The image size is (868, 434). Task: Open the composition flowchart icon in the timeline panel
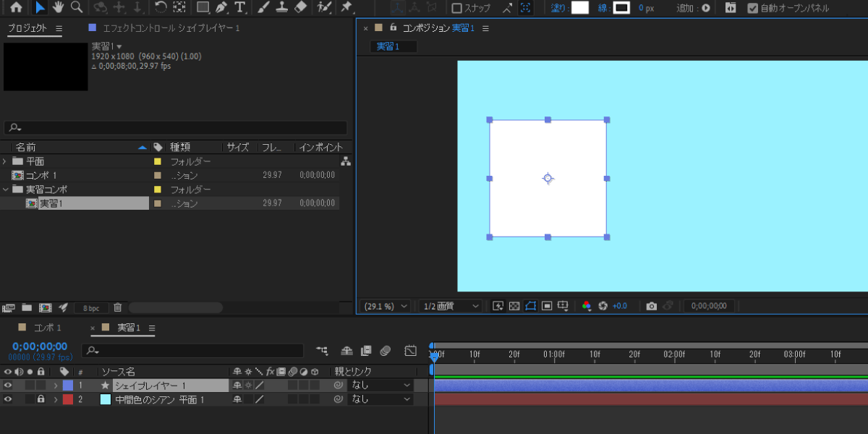[x=323, y=351]
